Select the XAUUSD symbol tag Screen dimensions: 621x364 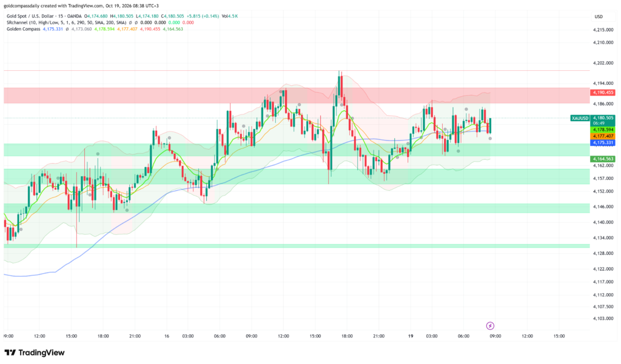[x=580, y=118]
